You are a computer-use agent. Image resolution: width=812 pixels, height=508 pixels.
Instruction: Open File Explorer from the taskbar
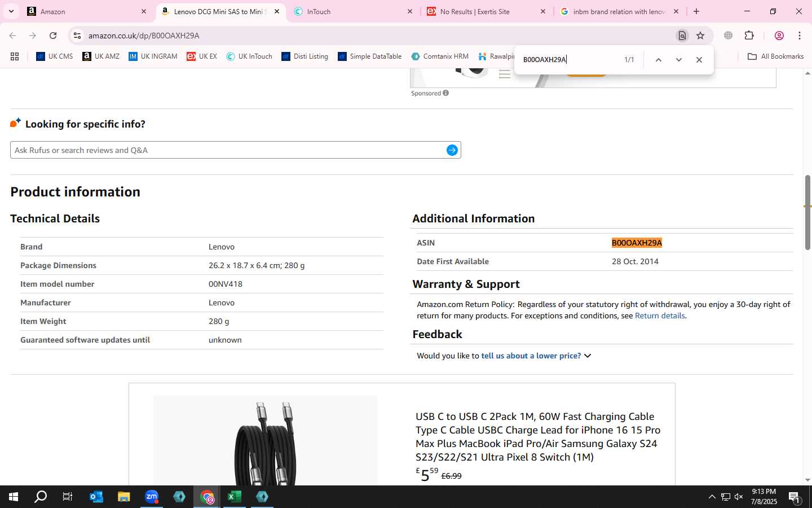[124, 497]
